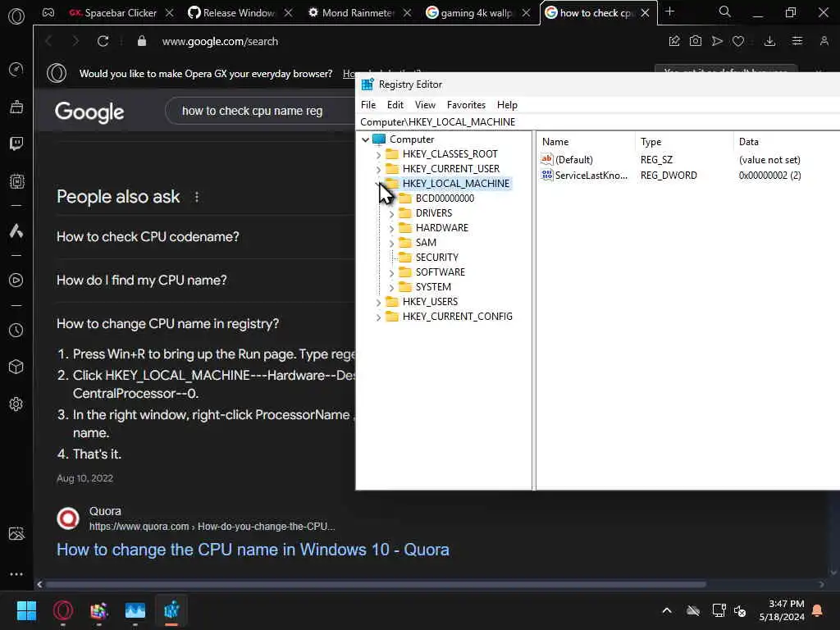Expand the SYSTEM key
The image size is (840, 630).
tap(391, 288)
